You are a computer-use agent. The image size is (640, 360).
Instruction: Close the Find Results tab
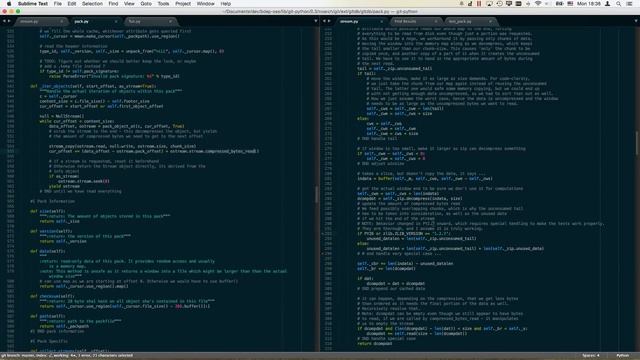[436, 21]
